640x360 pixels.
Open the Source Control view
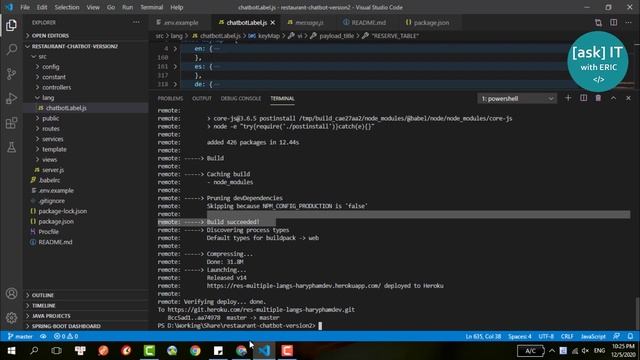pyautogui.click(x=11, y=74)
